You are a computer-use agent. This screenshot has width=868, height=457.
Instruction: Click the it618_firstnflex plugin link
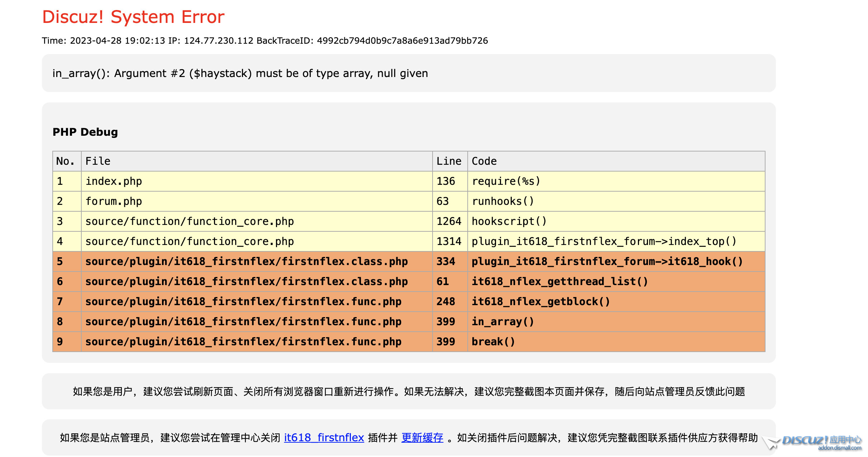[x=324, y=438]
